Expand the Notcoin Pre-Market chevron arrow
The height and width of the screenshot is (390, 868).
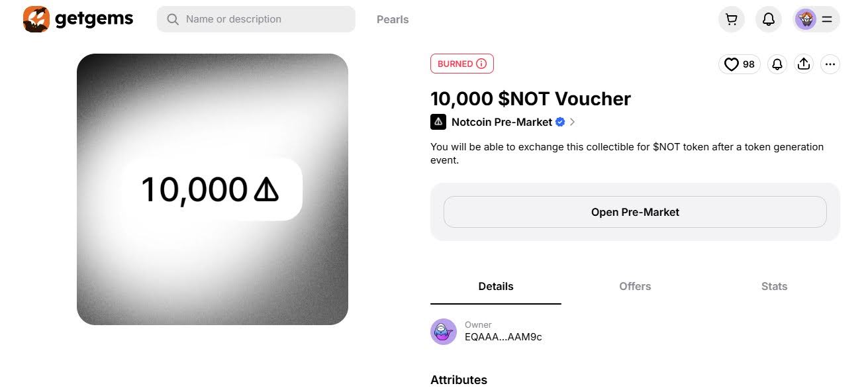[x=572, y=122]
